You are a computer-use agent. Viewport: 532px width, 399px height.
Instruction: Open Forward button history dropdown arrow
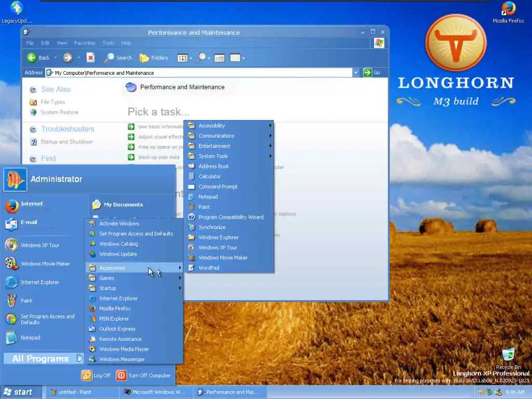click(78, 58)
